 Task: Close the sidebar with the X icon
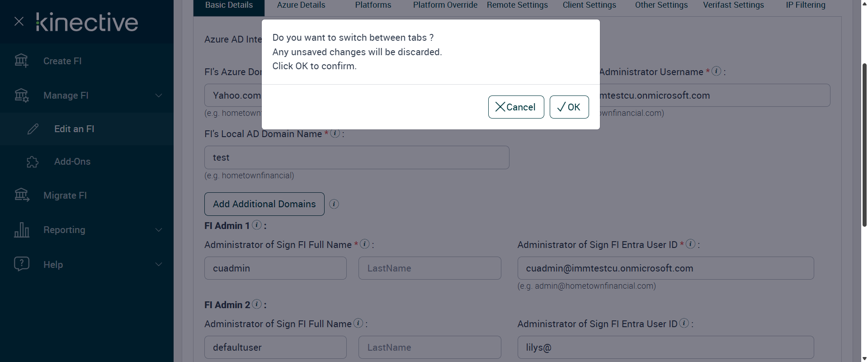[x=19, y=21]
